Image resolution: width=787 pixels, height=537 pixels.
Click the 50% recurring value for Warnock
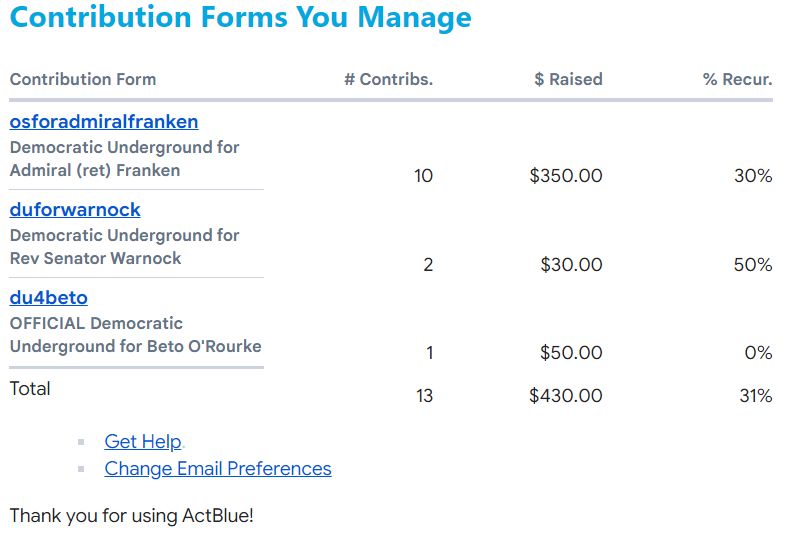point(753,265)
